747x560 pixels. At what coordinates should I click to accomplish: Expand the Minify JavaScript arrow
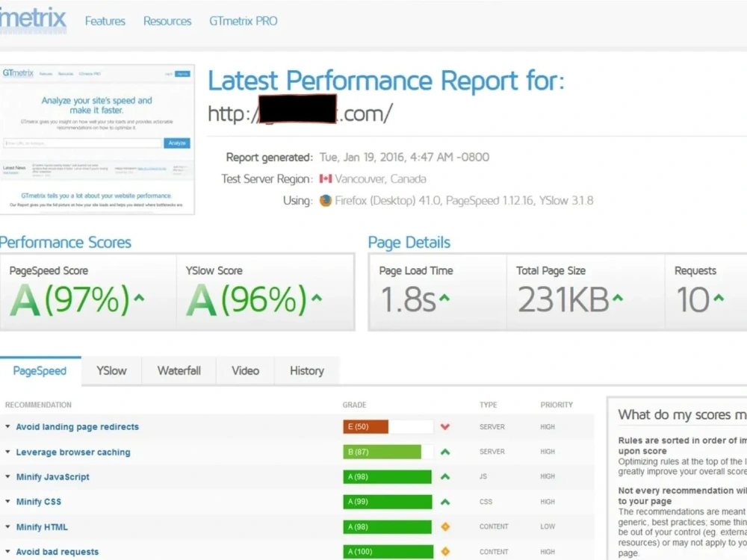[x=7, y=476]
